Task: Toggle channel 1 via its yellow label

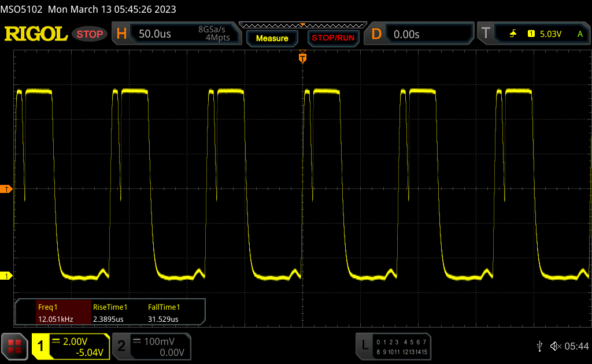Action: coord(40,346)
